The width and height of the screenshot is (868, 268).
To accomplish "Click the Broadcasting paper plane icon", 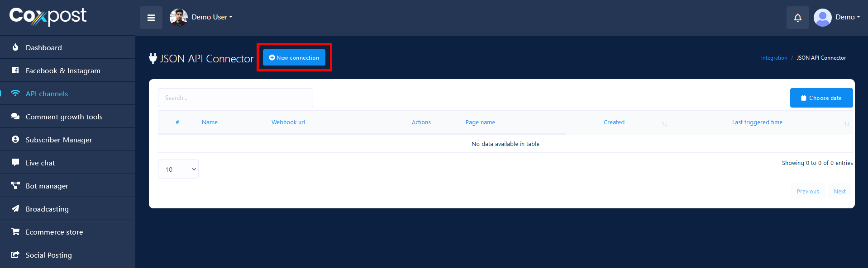I will 15,209.
